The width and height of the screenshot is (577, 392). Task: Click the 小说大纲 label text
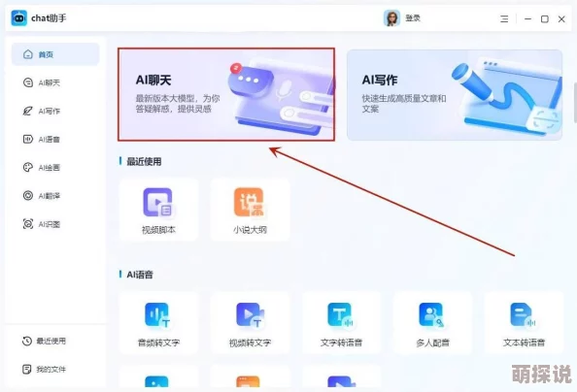pos(250,230)
